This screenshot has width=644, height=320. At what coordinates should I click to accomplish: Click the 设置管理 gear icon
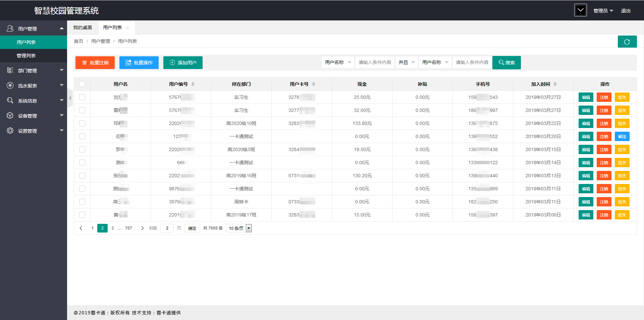pyautogui.click(x=10, y=131)
